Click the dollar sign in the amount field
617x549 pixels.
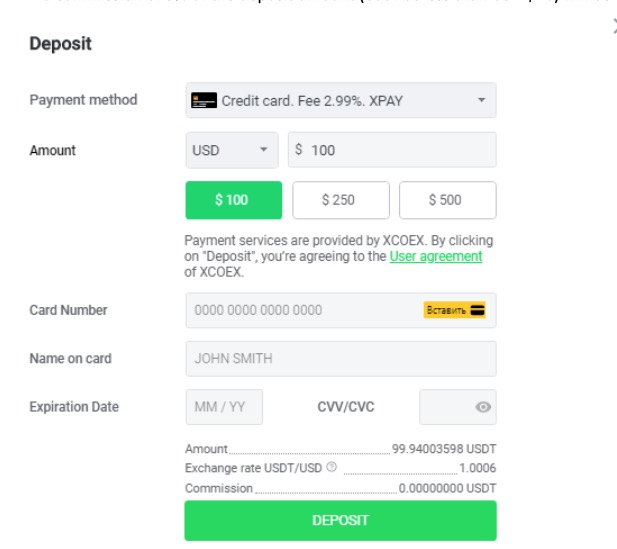pyautogui.click(x=299, y=149)
